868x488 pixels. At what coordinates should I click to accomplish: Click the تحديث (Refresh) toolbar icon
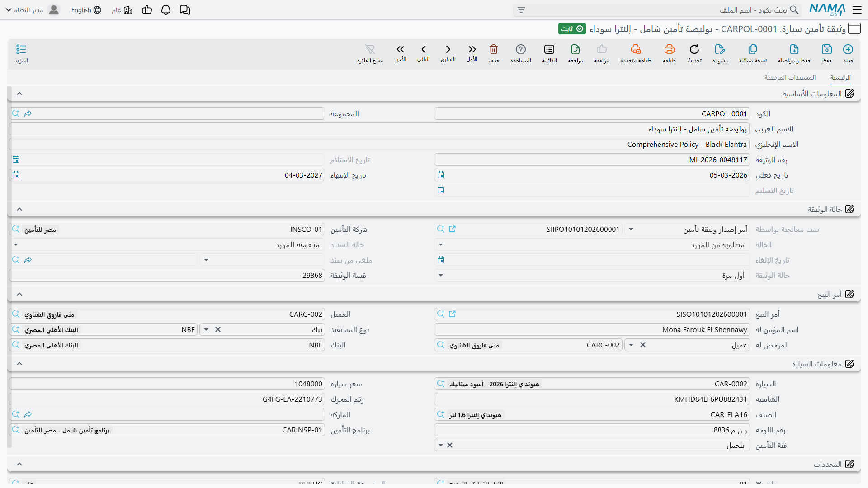pos(694,49)
